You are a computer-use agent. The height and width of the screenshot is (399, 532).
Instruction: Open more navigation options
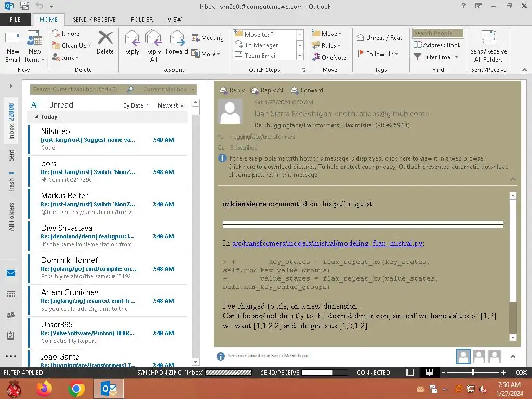pos(11,356)
